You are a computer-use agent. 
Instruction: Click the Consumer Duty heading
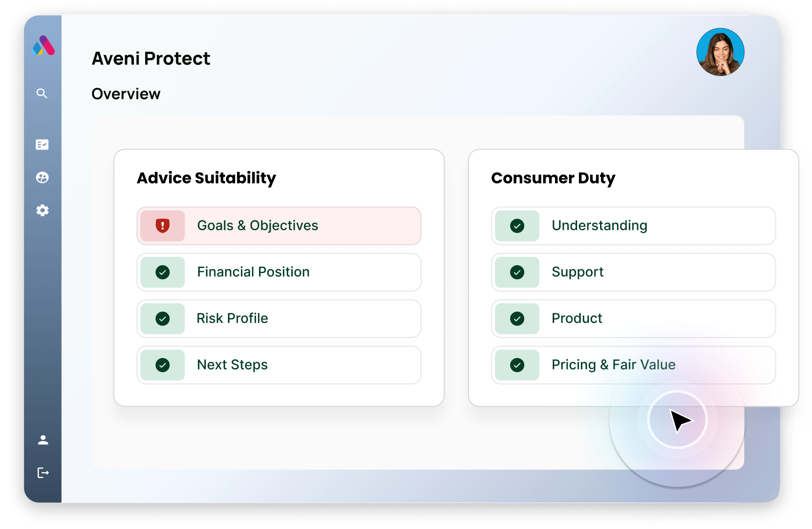(x=553, y=178)
